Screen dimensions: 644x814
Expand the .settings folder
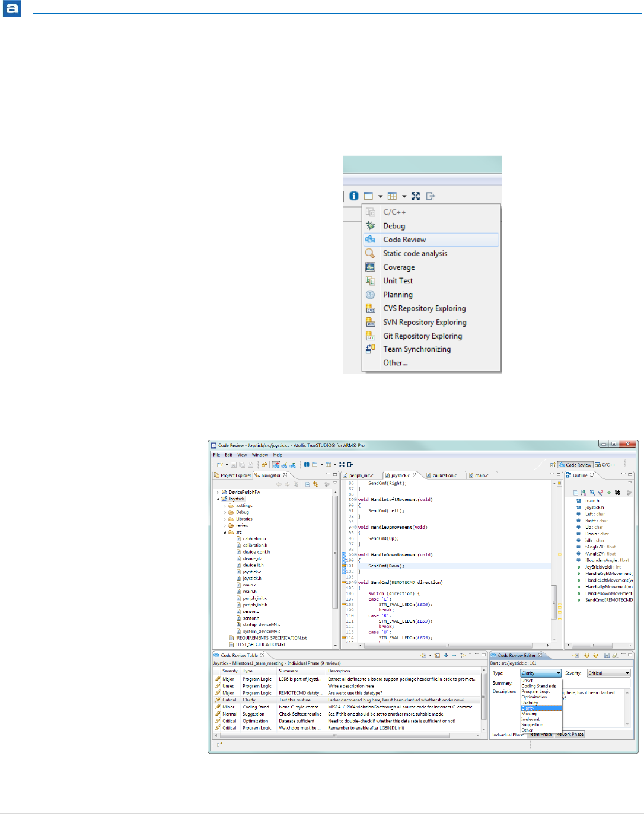[225, 506]
